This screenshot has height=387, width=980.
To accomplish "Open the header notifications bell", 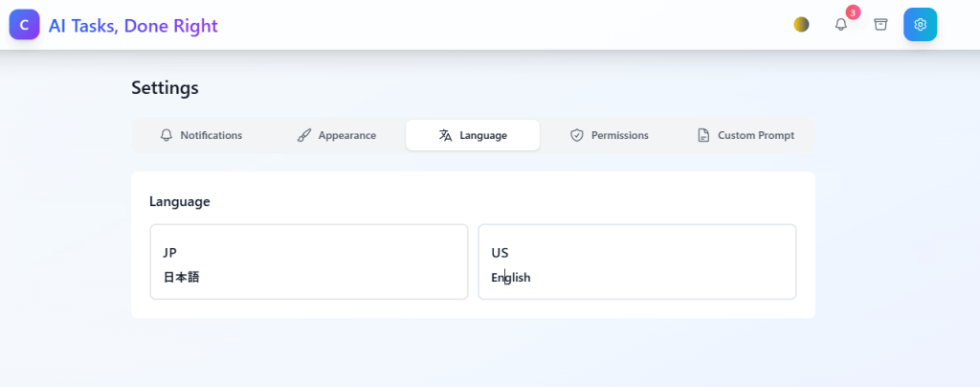I will tap(841, 24).
